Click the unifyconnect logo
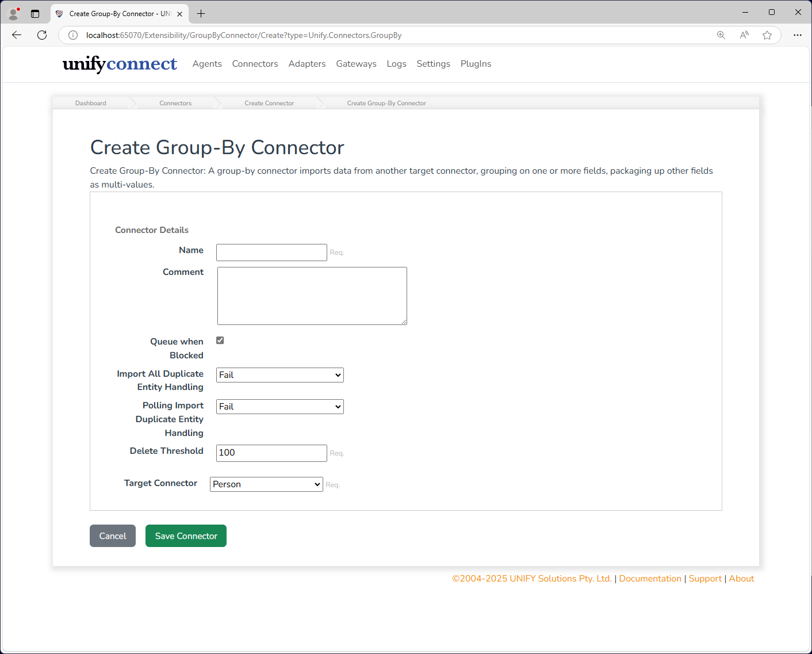 [x=120, y=63]
